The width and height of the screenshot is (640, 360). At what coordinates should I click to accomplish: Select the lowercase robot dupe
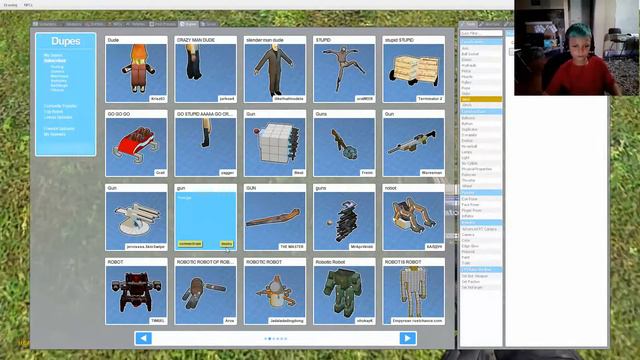[413, 217]
